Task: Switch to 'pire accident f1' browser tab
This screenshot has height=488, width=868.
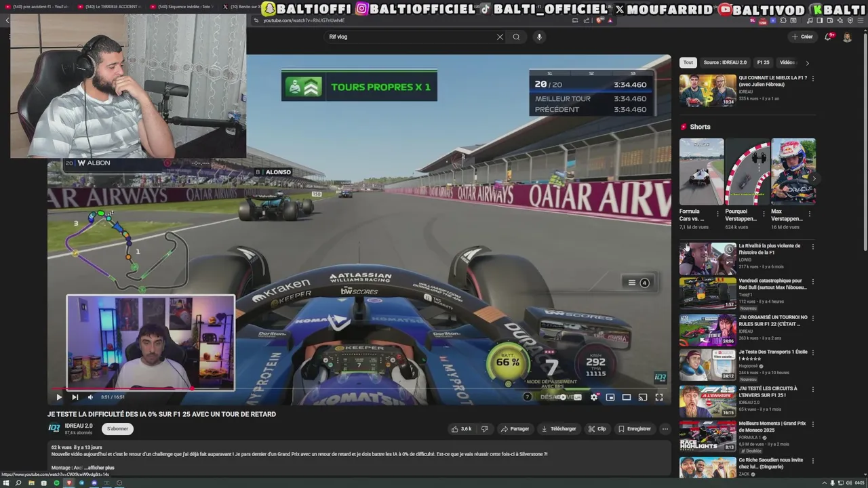Action: (x=38, y=7)
